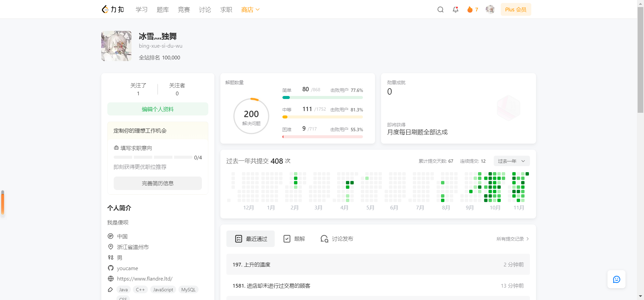Select the 最近通过 tab
This screenshot has height=300, width=644.
tap(251, 239)
